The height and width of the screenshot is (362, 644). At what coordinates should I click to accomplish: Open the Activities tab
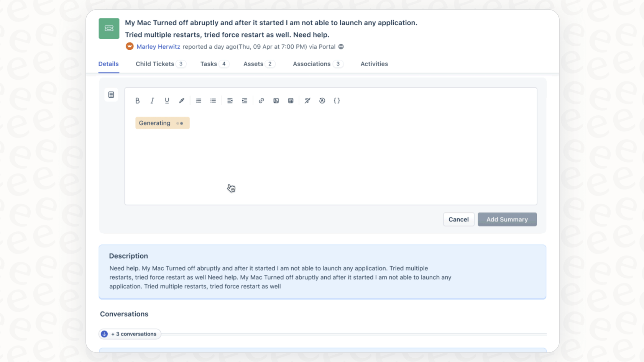pyautogui.click(x=374, y=64)
